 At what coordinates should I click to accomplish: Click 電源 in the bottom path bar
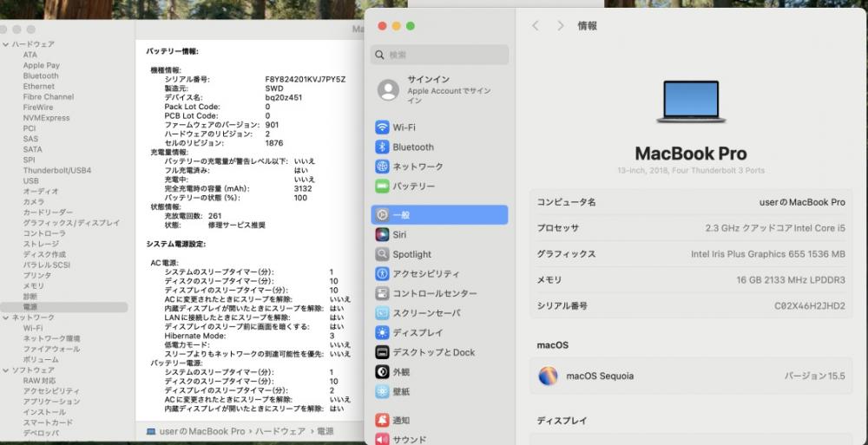point(325,431)
